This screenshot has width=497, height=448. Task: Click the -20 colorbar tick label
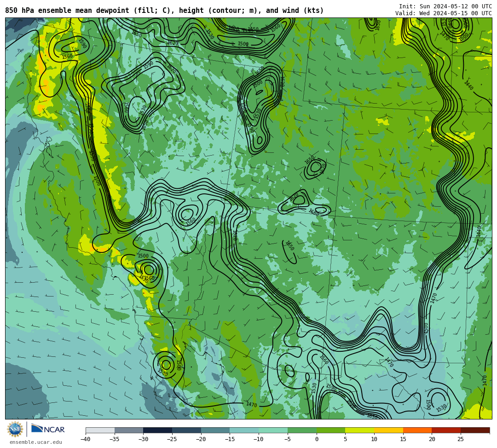pyautogui.click(x=201, y=439)
